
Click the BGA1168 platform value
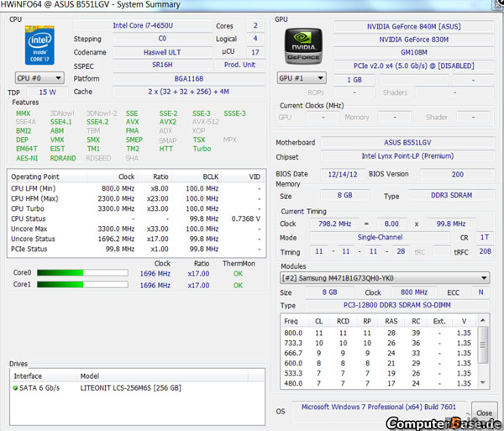pos(189,79)
